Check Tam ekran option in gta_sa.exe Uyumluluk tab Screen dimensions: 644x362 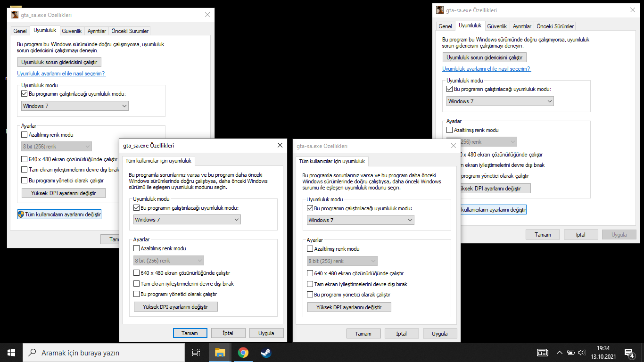pos(25,170)
